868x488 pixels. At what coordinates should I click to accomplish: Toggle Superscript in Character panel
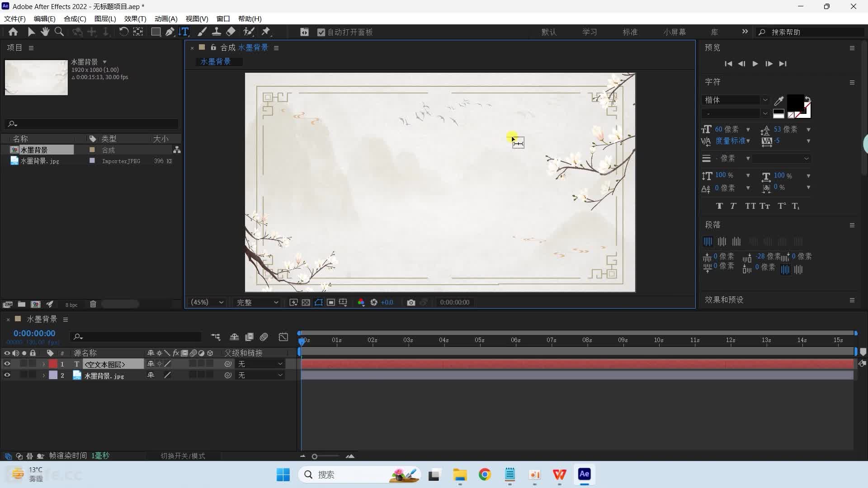[x=782, y=206]
